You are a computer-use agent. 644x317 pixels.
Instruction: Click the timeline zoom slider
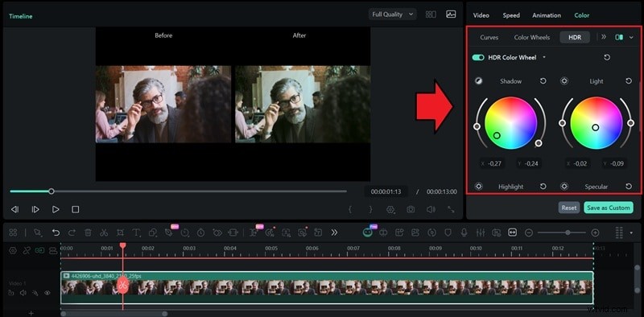[x=562, y=233]
